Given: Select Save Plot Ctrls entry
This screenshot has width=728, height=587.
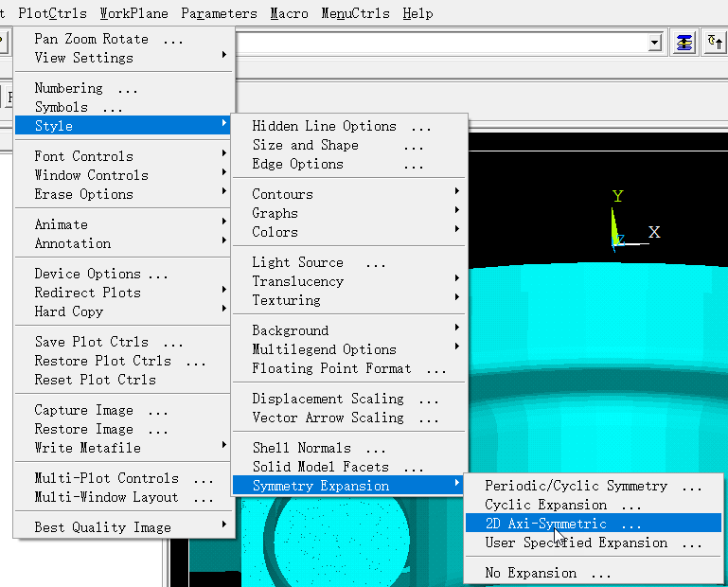Looking at the screenshot, I should point(123,342).
